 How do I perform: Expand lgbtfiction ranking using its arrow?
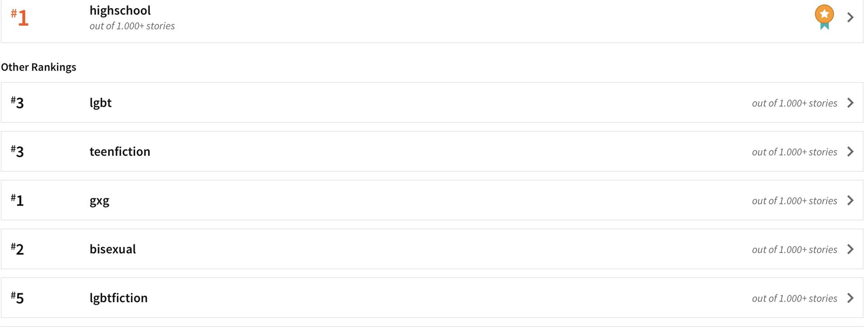(x=850, y=298)
